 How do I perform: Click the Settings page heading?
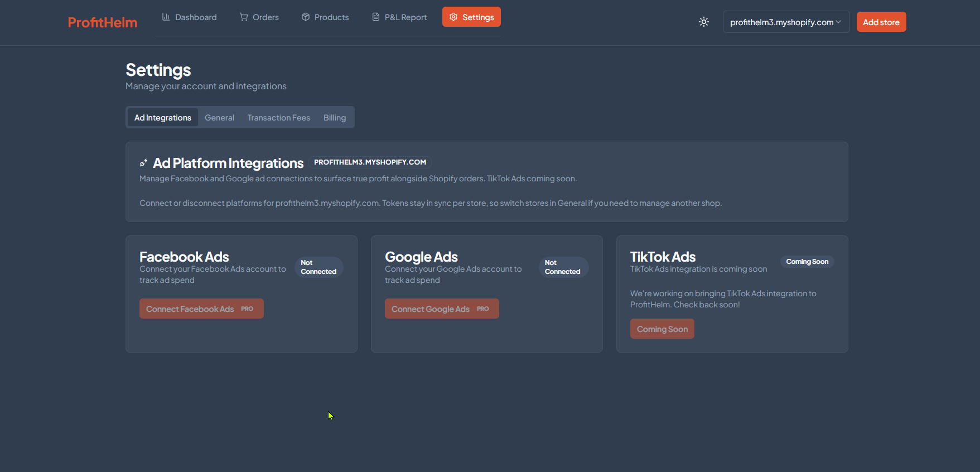point(158,70)
